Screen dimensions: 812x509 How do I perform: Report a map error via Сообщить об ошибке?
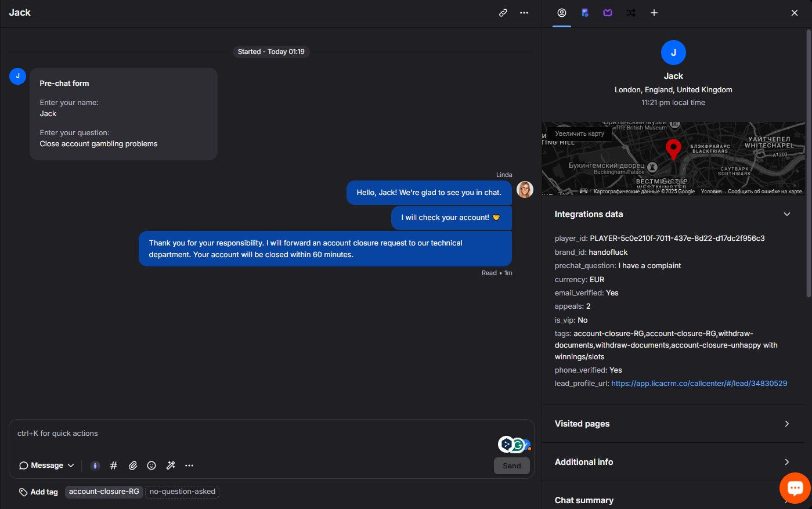pyautogui.click(x=764, y=192)
